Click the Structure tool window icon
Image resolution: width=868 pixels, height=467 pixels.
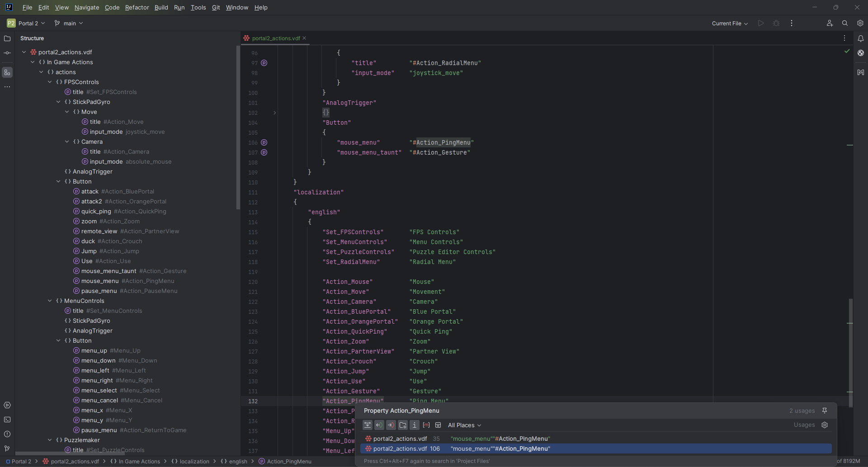[x=7, y=72]
